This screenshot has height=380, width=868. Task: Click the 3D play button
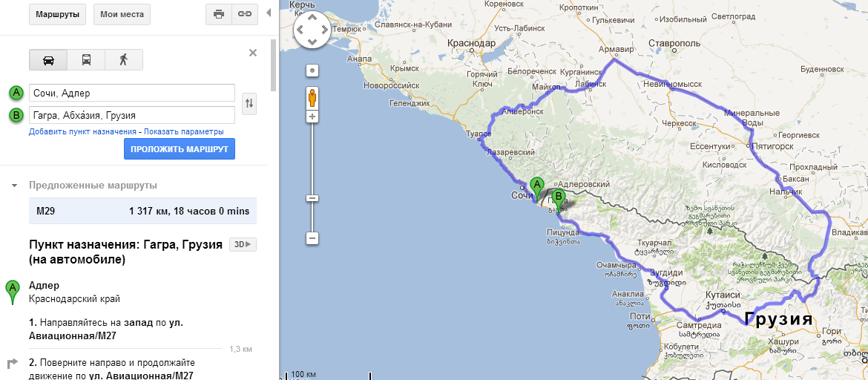(243, 244)
